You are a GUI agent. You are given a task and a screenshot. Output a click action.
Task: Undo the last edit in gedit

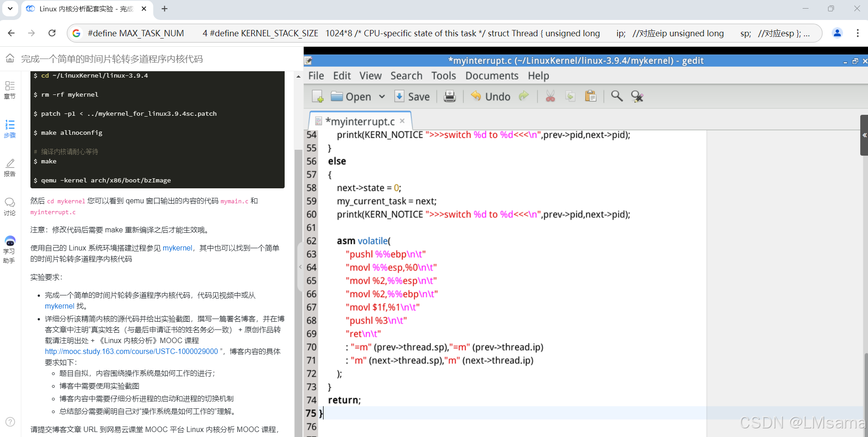click(x=491, y=96)
